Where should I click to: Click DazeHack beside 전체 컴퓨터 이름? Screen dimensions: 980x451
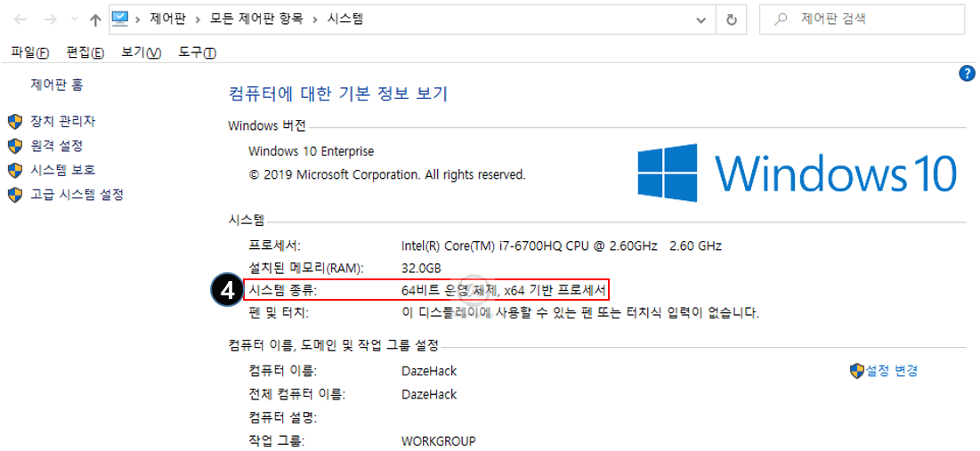pyautogui.click(x=429, y=395)
